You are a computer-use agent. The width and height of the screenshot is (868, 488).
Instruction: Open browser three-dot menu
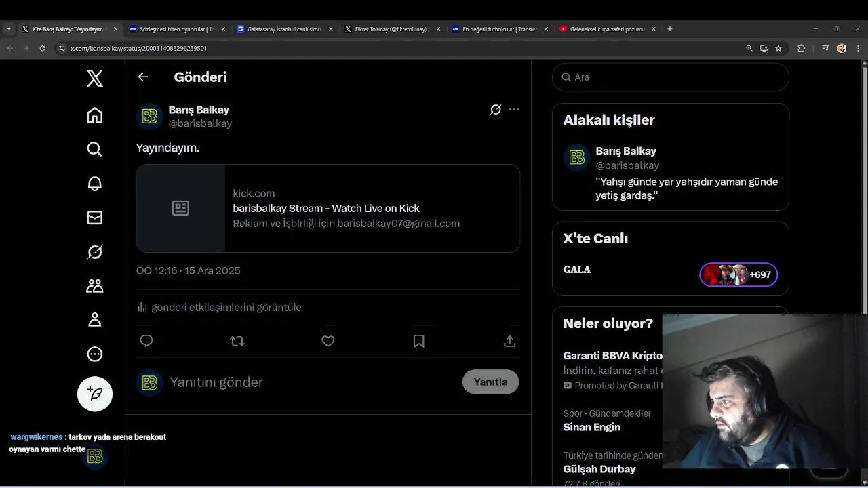coord(857,48)
